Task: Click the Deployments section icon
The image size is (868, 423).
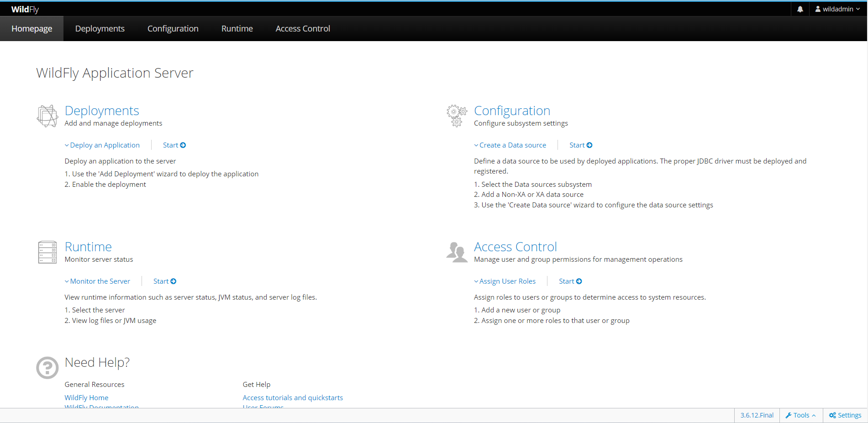Action: pyautogui.click(x=47, y=116)
